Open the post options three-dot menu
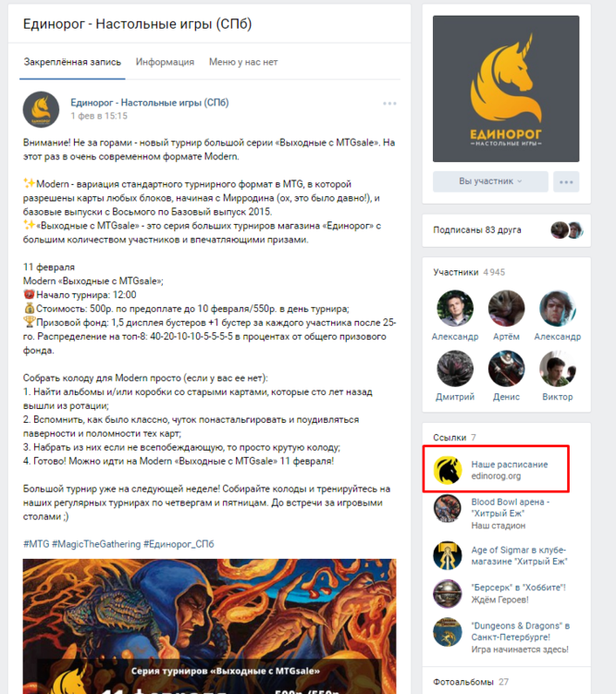The image size is (616, 694). point(389,104)
